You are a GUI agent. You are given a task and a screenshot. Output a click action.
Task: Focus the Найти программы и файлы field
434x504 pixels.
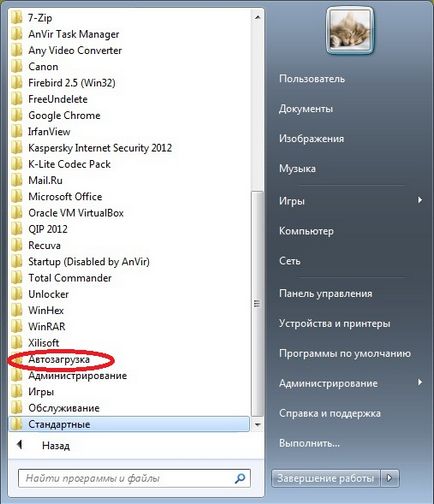(x=134, y=478)
